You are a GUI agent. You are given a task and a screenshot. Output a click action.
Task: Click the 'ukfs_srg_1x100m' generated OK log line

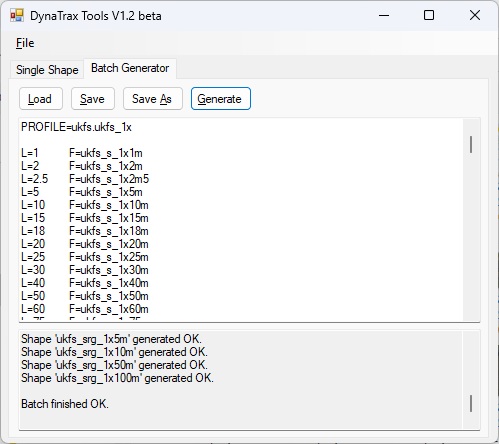click(117, 378)
